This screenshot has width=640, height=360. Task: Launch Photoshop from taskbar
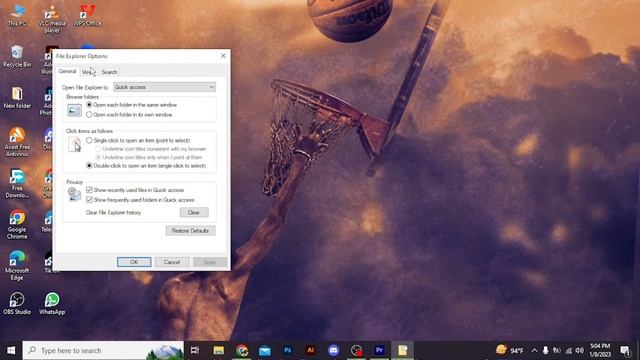(x=287, y=350)
